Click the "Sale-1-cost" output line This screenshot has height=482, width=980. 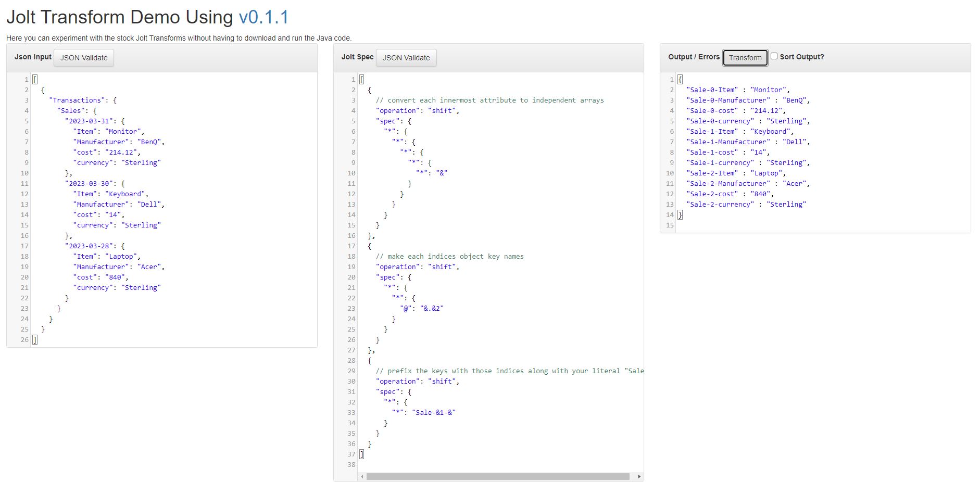pyautogui.click(x=728, y=152)
